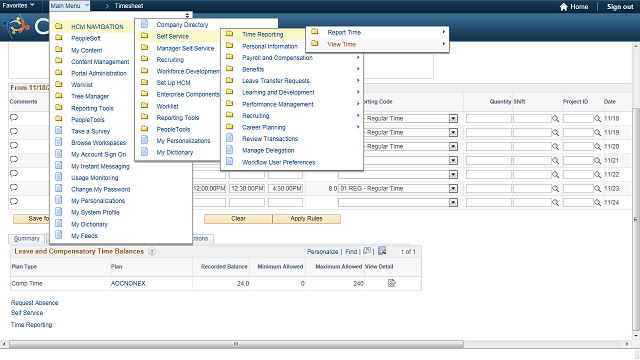
Task: Expand the View Time submenu arrow
Action: [x=444, y=44]
